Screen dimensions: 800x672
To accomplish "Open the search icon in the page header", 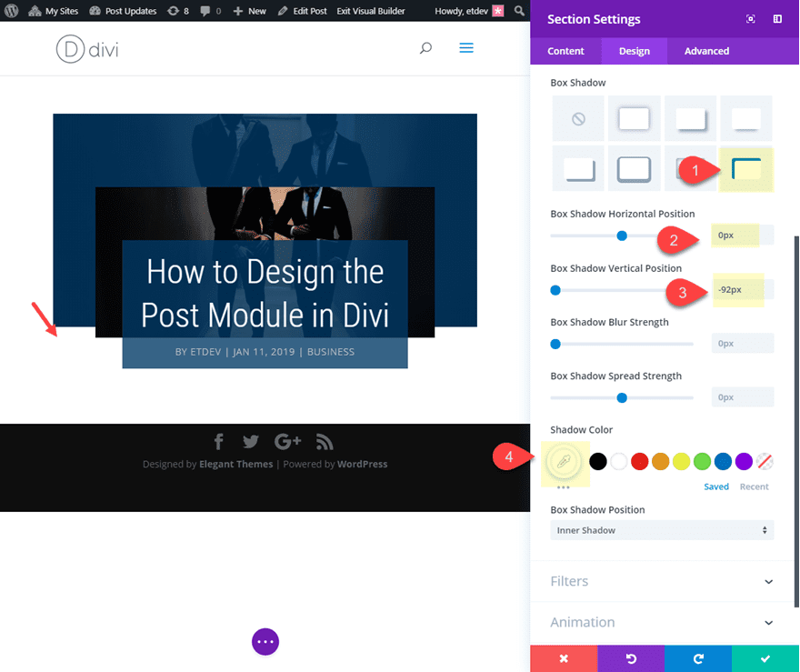I will [425, 48].
